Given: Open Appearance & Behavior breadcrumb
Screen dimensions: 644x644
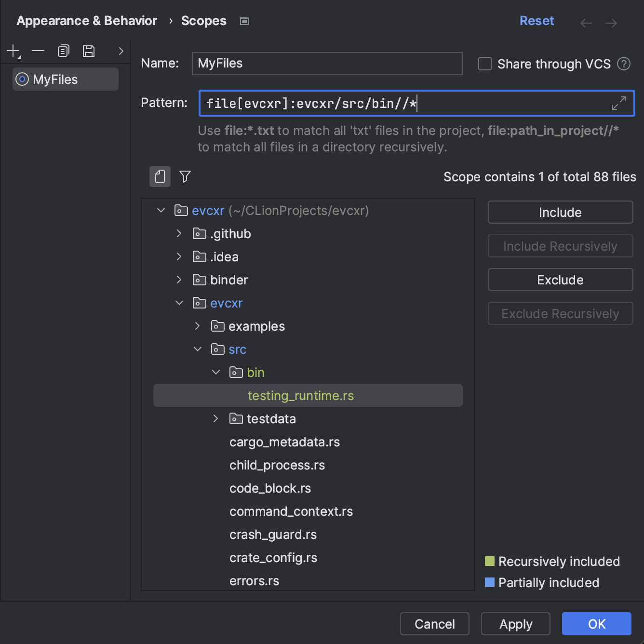Looking at the screenshot, I should tap(87, 20).
